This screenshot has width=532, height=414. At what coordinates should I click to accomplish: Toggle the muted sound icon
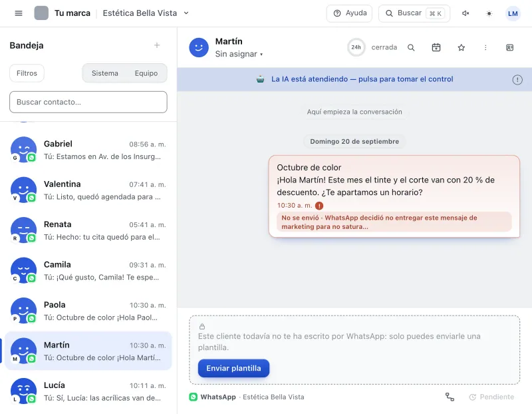[465, 13]
